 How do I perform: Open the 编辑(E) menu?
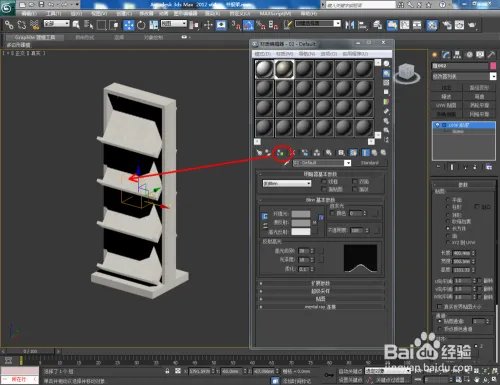click(x=29, y=13)
